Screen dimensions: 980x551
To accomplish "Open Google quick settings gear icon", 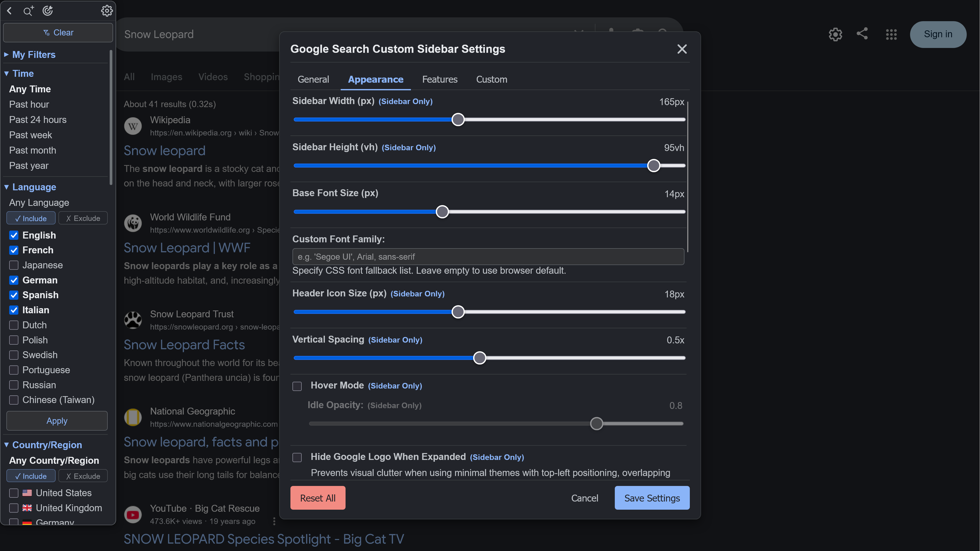I will click(x=835, y=35).
